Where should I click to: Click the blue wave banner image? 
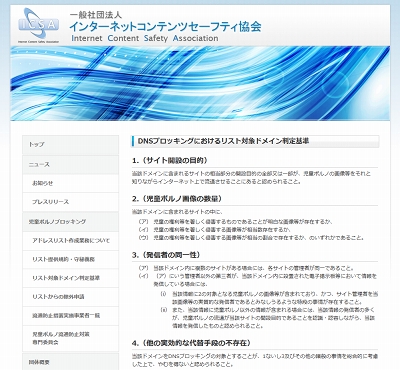[x=200, y=83]
